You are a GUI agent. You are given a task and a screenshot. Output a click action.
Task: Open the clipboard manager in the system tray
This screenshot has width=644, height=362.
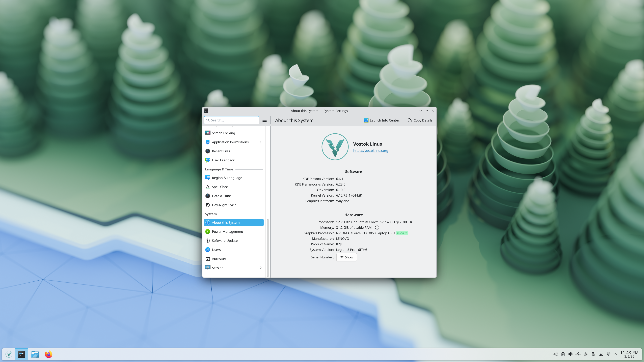coord(563,354)
